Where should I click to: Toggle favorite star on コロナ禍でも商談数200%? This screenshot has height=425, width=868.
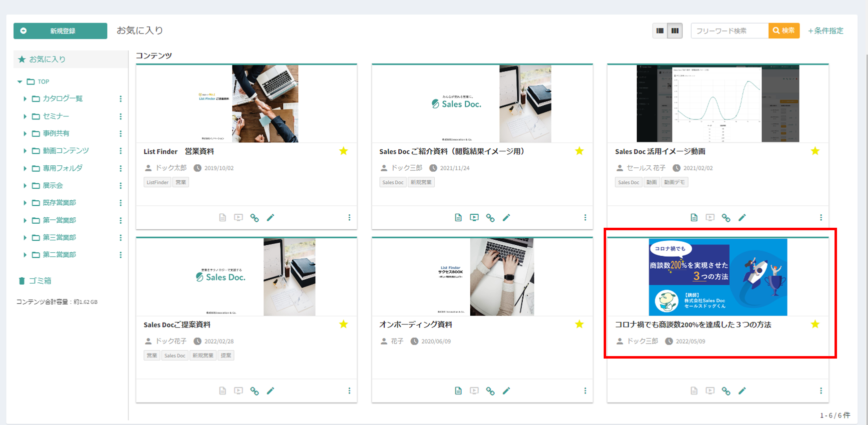(816, 324)
